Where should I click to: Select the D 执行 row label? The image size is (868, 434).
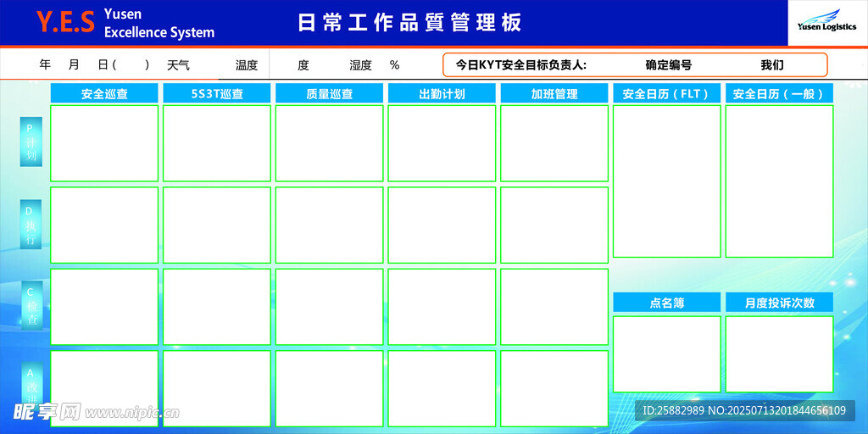[31, 225]
